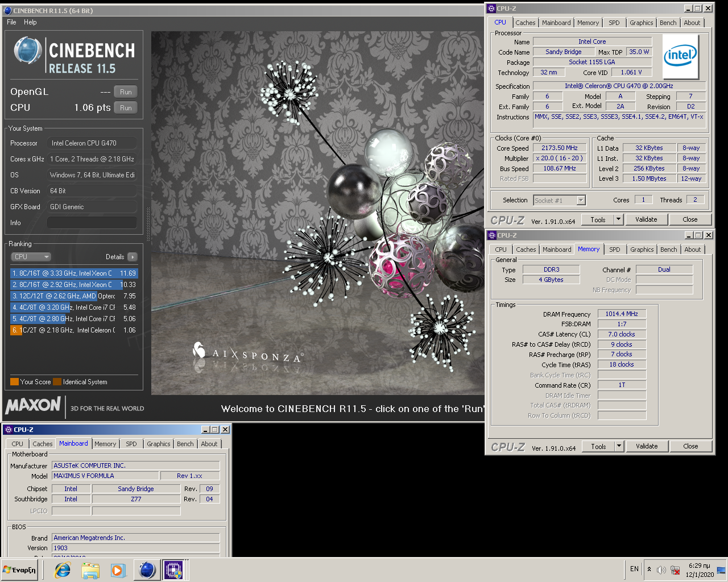The height and width of the screenshot is (582, 728).
Task: Select the CPU-Z taskbar icon
Action: [173, 569]
